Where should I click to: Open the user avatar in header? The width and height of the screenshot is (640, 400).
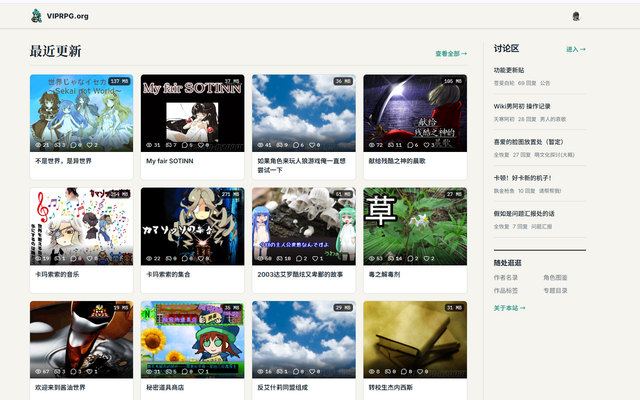pyautogui.click(x=576, y=16)
